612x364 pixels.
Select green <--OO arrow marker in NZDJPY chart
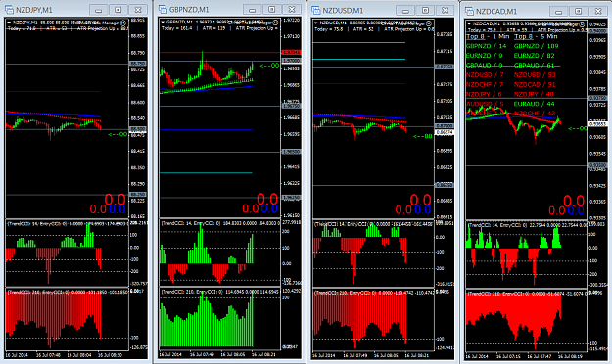(118, 134)
